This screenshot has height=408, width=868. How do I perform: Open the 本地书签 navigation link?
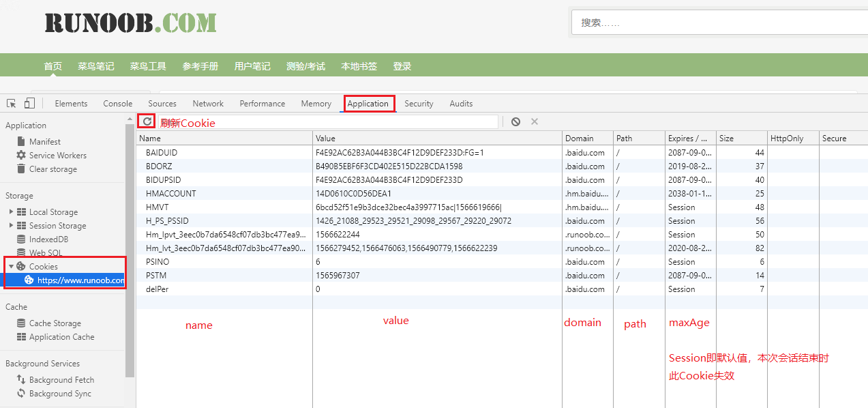(359, 66)
